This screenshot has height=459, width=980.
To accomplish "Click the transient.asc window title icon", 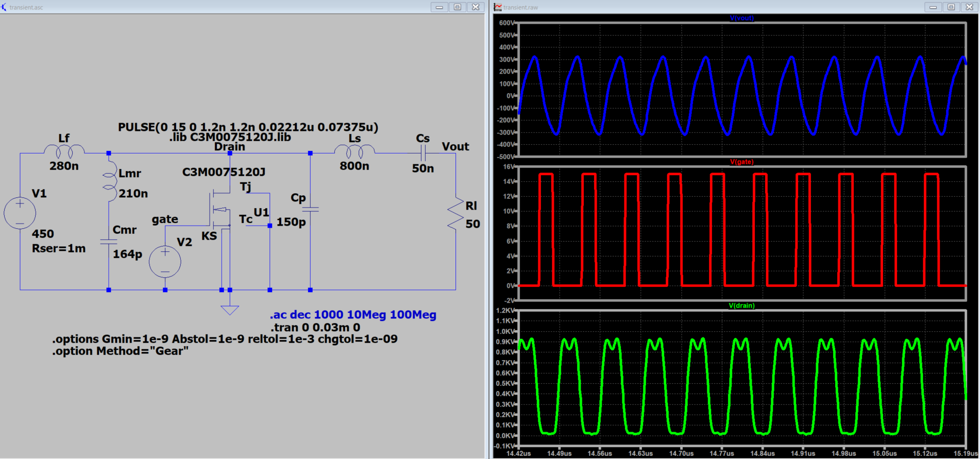I will 4,7.
